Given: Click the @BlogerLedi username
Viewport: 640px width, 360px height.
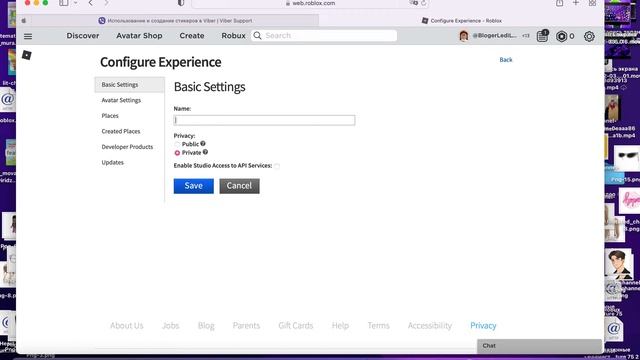Looking at the screenshot, I should 494,36.
